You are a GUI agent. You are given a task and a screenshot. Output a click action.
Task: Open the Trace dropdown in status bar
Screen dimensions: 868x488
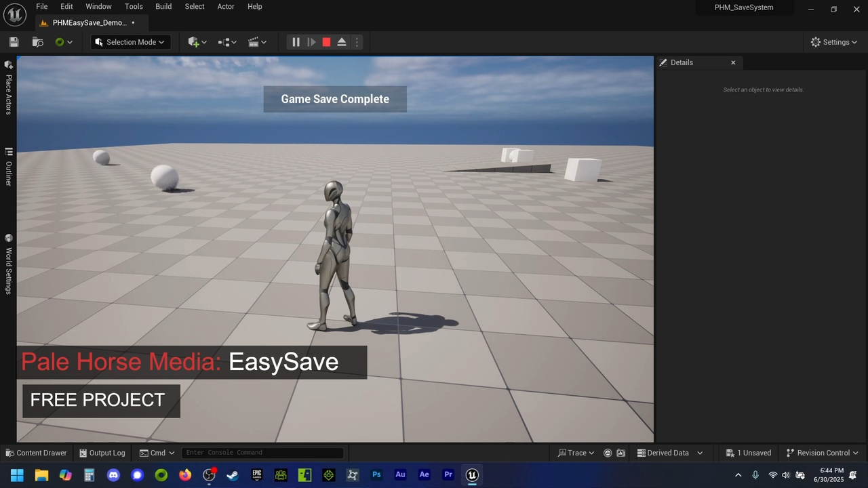(576, 453)
